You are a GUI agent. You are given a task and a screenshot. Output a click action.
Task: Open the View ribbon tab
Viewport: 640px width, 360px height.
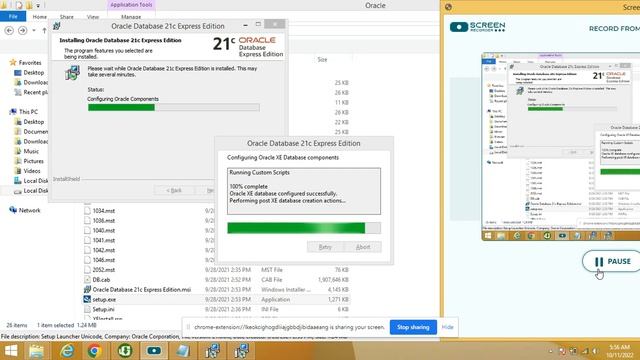coord(93,17)
